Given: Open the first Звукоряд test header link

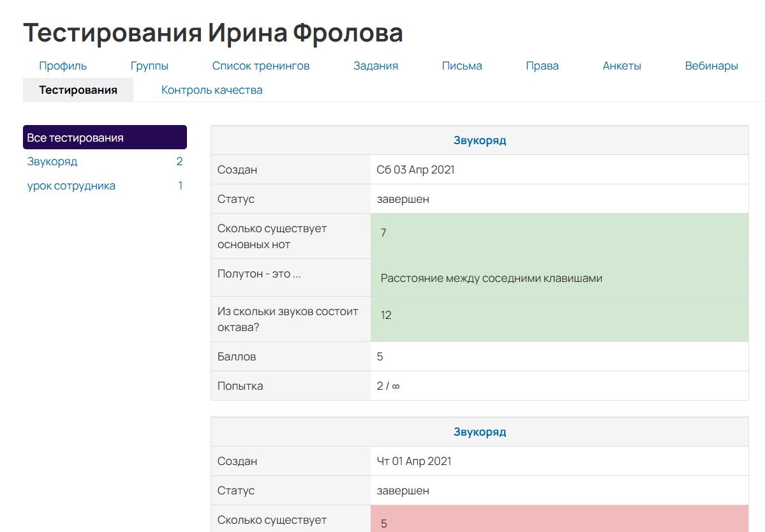Looking at the screenshot, I should [x=479, y=140].
